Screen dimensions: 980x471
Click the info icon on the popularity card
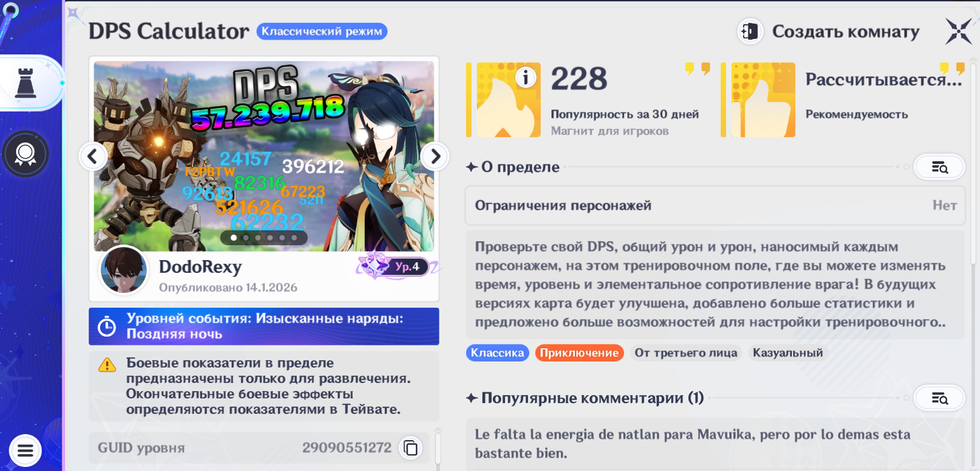526,78
